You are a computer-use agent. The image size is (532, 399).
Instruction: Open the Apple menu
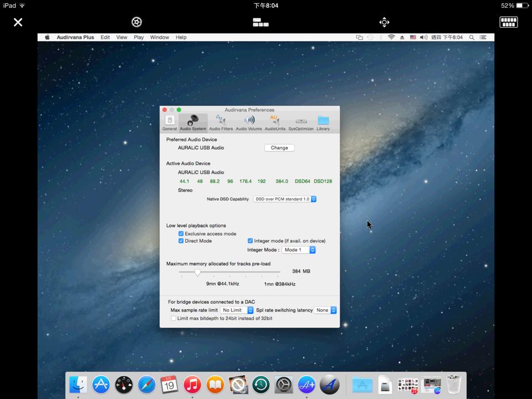tap(47, 37)
